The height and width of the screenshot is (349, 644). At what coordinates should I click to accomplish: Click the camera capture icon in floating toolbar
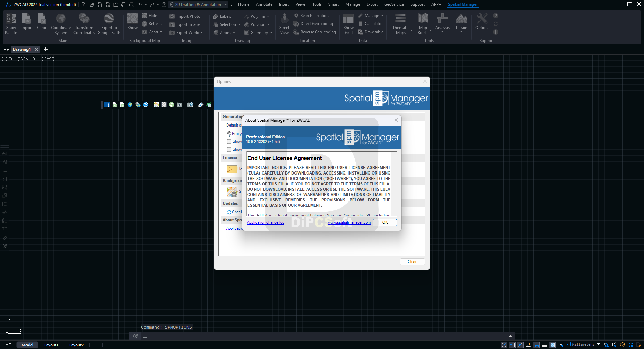pyautogui.click(x=179, y=105)
